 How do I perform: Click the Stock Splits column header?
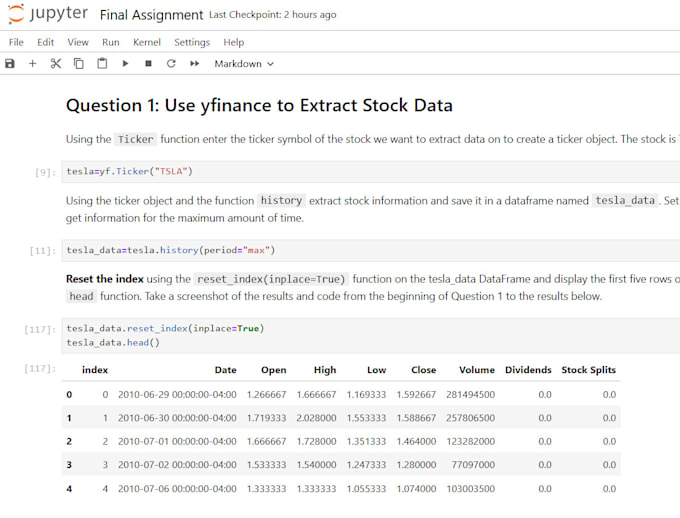tap(588, 370)
